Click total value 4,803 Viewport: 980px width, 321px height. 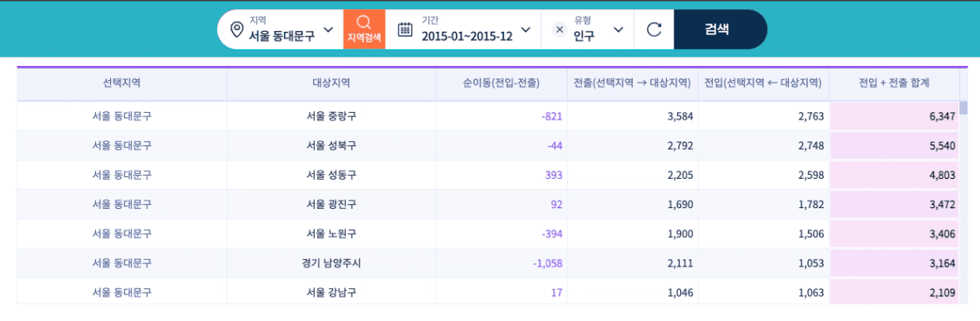942,176
